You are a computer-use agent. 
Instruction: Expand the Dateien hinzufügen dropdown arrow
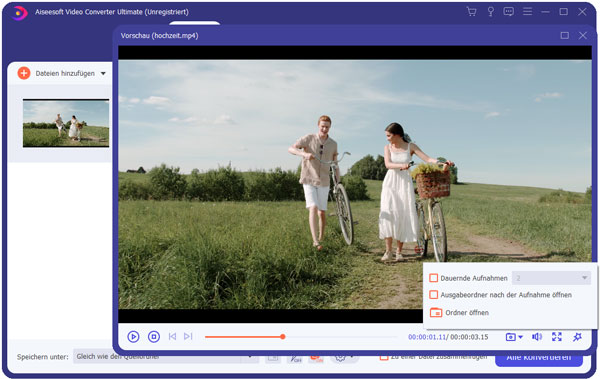(x=103, y=74)
